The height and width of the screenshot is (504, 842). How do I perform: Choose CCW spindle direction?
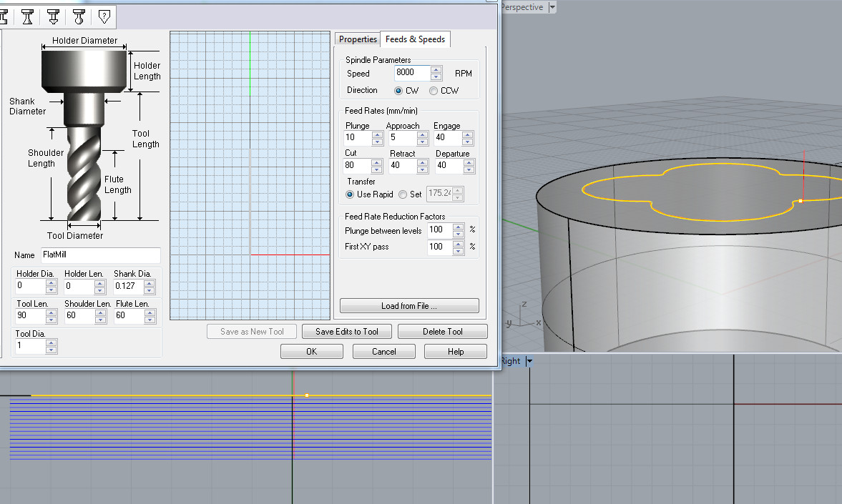(434, 91)
